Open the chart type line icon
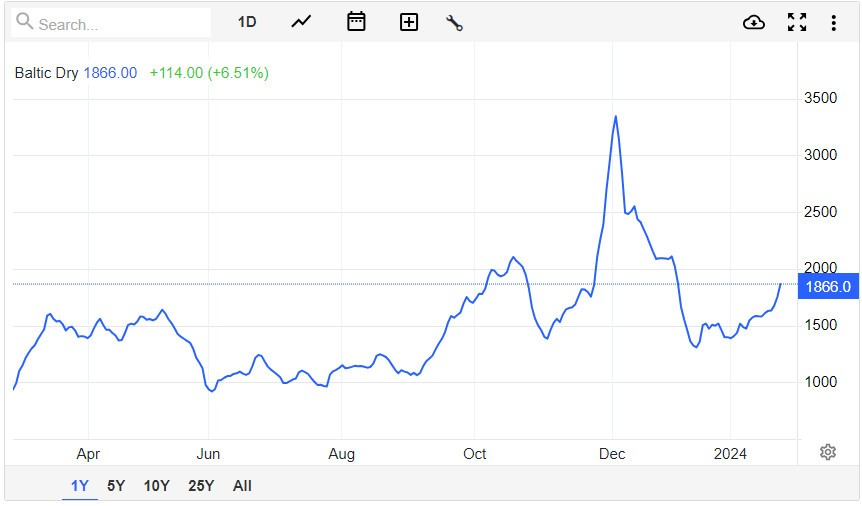 point(302,22)
